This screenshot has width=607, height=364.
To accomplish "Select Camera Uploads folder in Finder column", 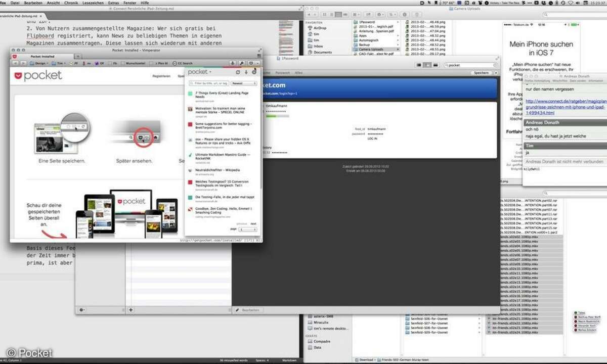I will point(375,50).
